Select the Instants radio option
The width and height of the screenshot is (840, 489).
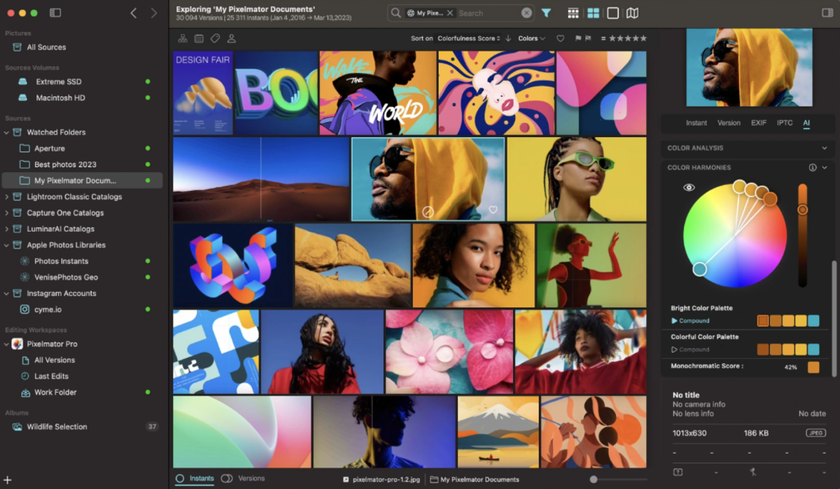coord(195,478)
